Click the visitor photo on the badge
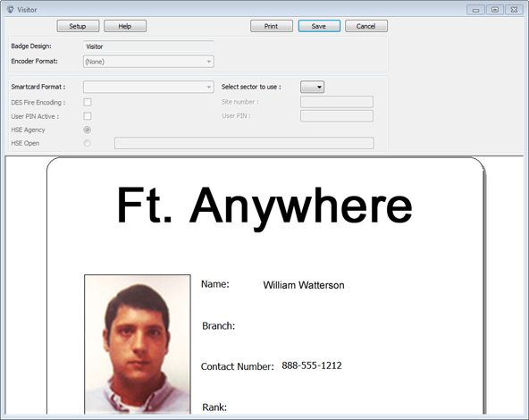This screenshot has width=529, height=420. click(138, 344)
